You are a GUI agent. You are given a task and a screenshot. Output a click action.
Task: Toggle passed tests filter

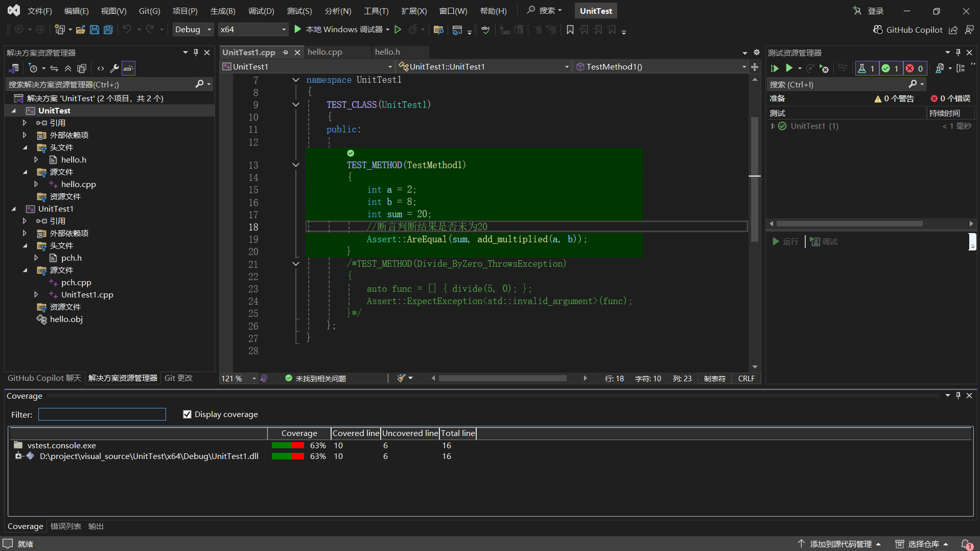pyautogui.click(x=891, y=68)
